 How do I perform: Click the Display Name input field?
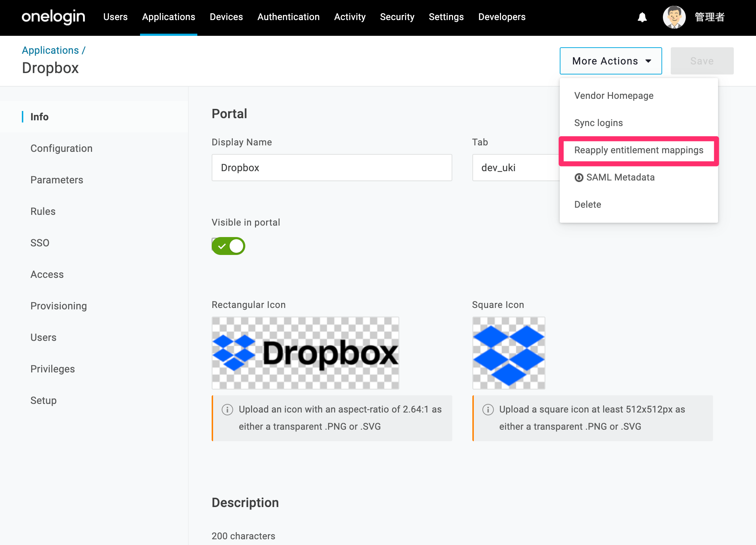332,168
